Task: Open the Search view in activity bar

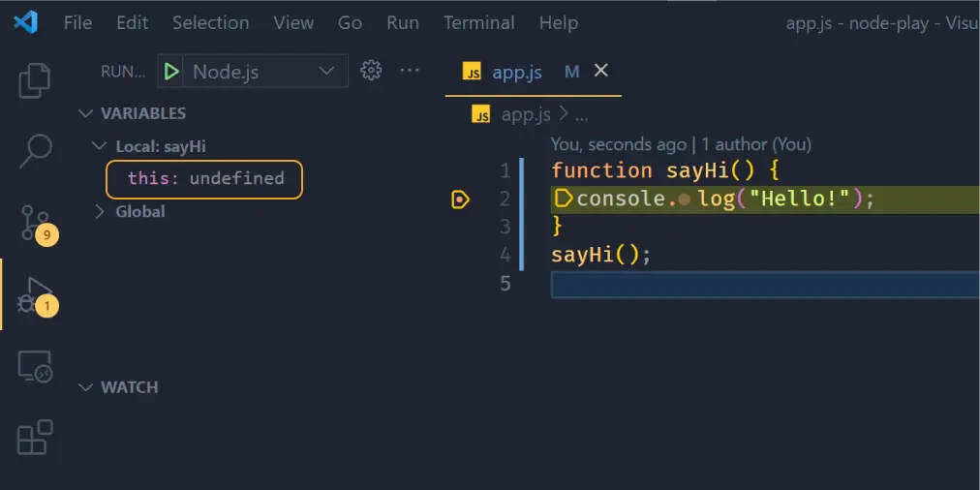Action: (34, 151)
